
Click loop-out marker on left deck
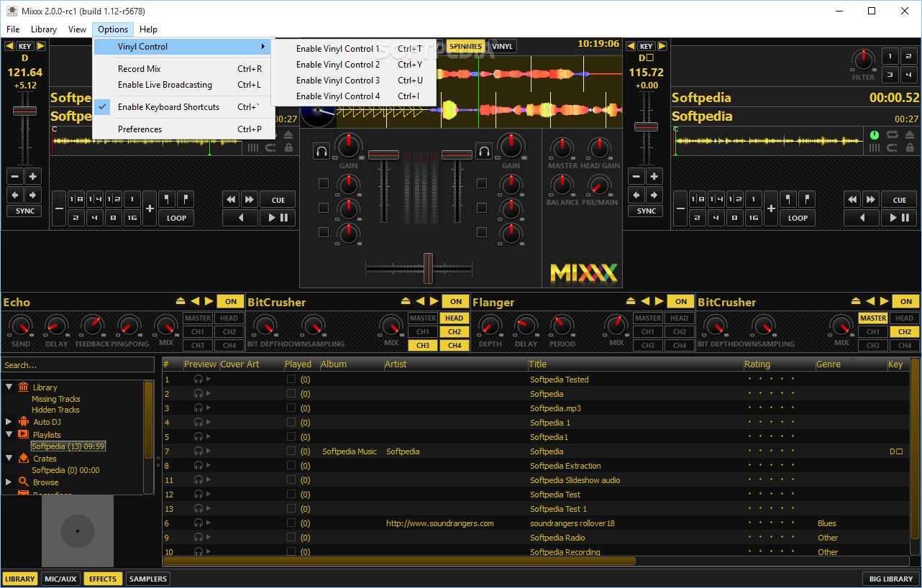(x=185, y=199)
